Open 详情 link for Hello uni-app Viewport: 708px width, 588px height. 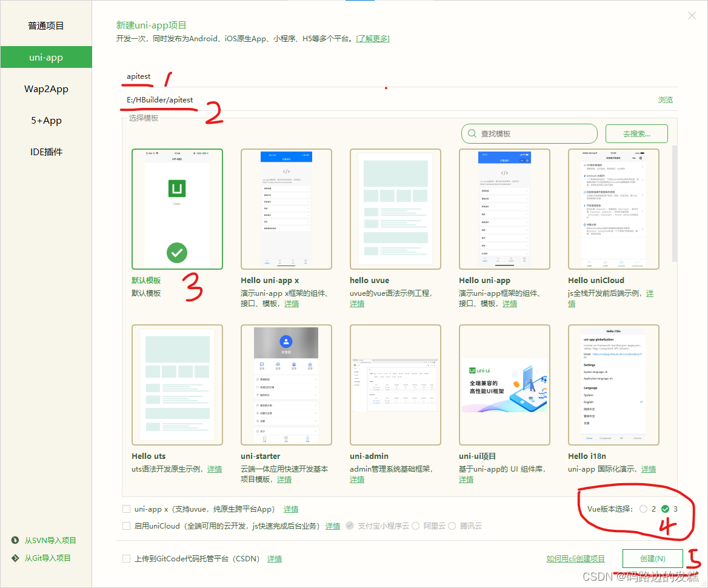pyautogui.click(x=510, y=304)
